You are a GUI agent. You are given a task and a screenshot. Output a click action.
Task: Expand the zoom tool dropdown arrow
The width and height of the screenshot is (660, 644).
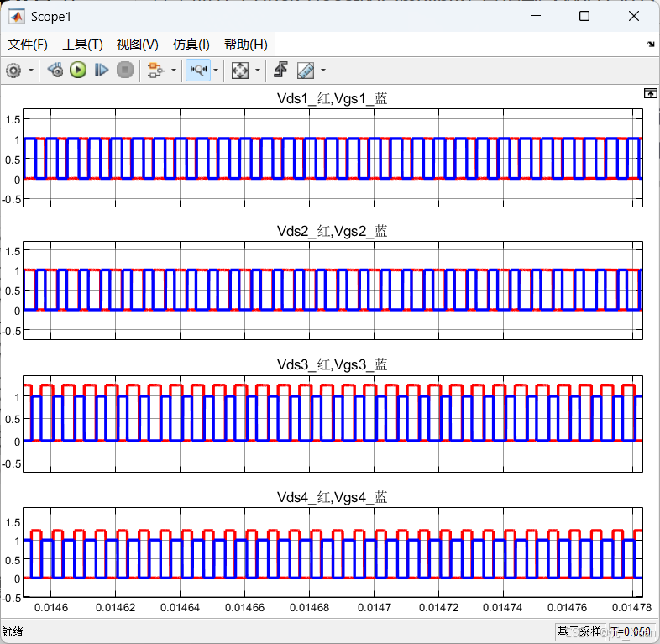click(x=216, y=71)
